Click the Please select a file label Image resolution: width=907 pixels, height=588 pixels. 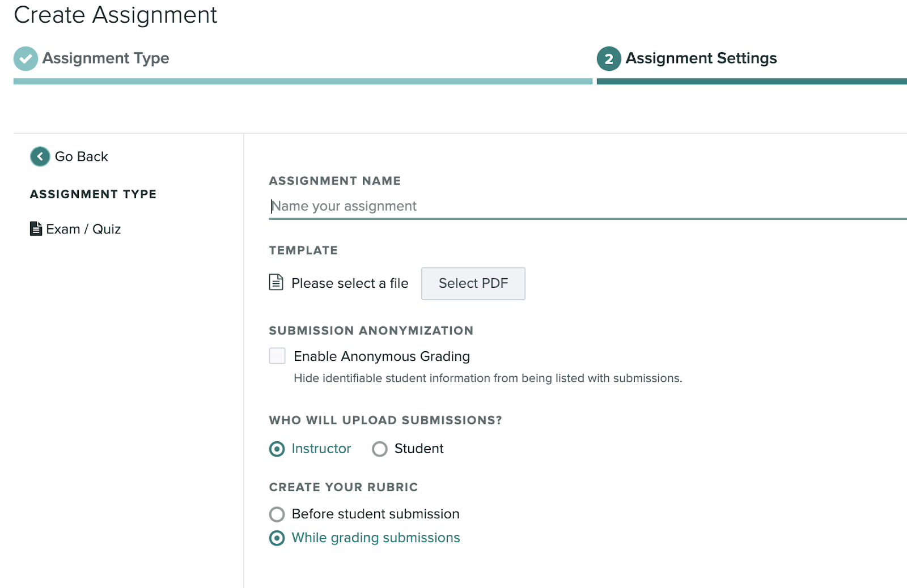point(349,283)
